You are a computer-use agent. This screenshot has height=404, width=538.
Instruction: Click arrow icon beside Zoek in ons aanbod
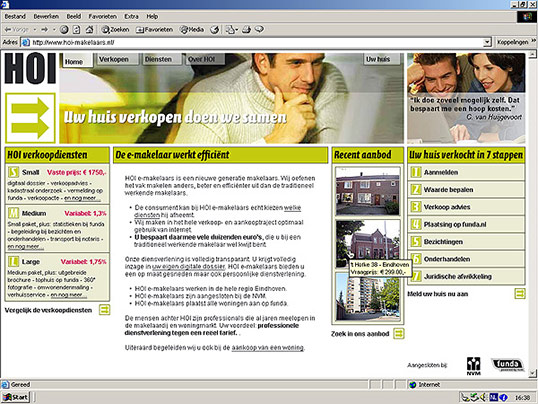(x=399, y=333)
